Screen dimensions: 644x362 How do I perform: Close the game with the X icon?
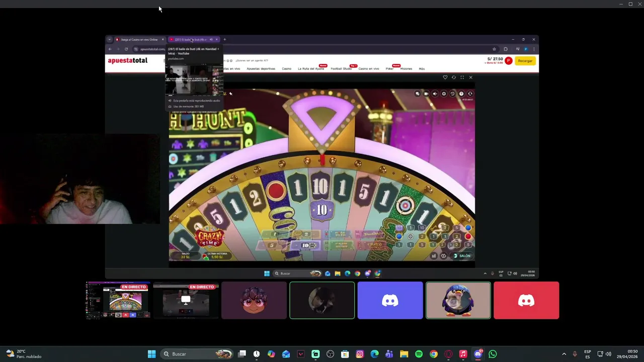[471, 77]
